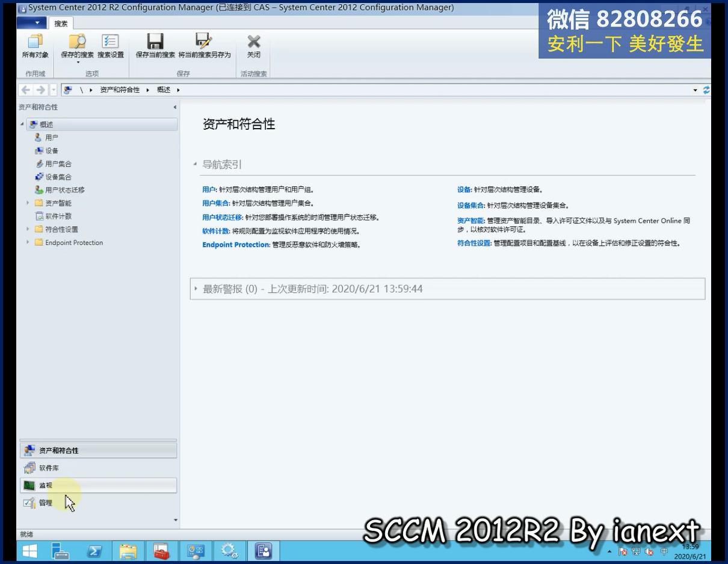Image resolution: width=728 pixels, height=564 pixels.
Task: Open Windows PowerShell from the taskbar
Action: tap(94, 551)
